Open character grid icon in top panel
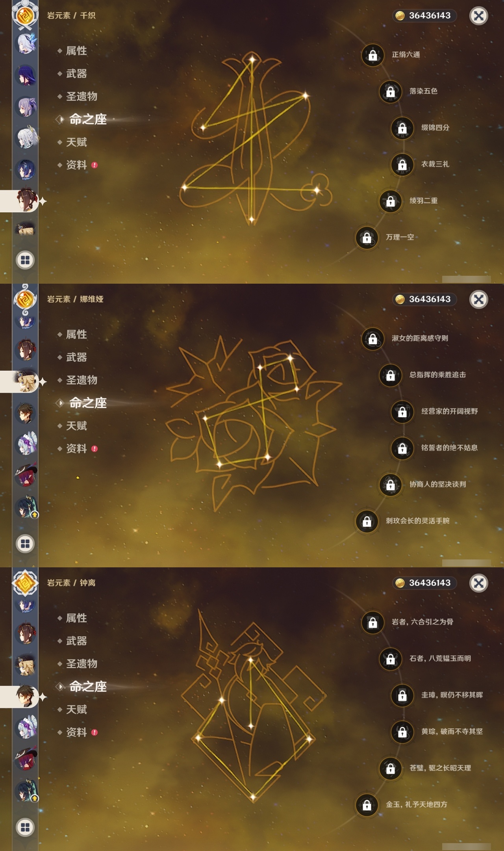 pyautogui.click(x=25, y=260)
